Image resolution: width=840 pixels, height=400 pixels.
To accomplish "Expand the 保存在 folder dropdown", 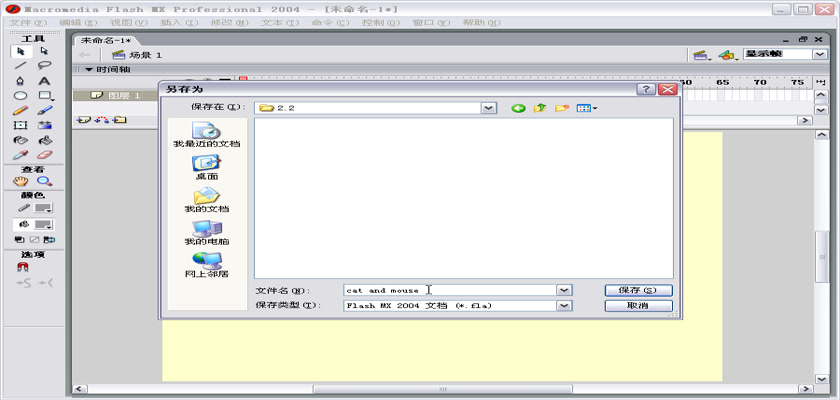I will (488, 108).
